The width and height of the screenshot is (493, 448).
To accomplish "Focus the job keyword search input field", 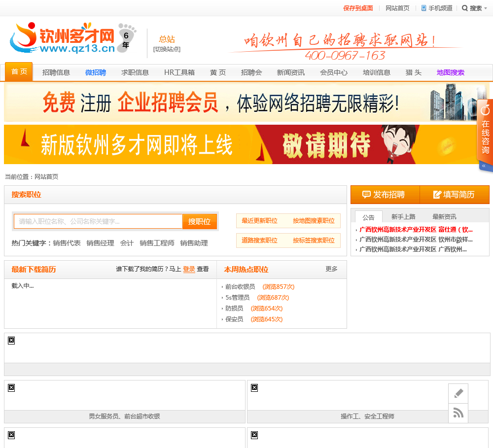I will (98, 222).
